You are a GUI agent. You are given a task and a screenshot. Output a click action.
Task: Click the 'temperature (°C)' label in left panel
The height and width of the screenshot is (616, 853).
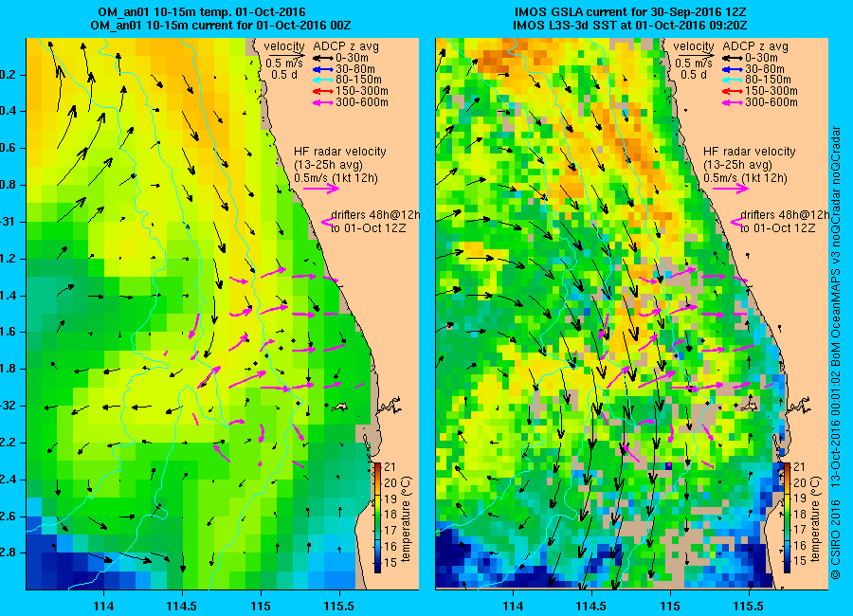(x=407, y=519)
